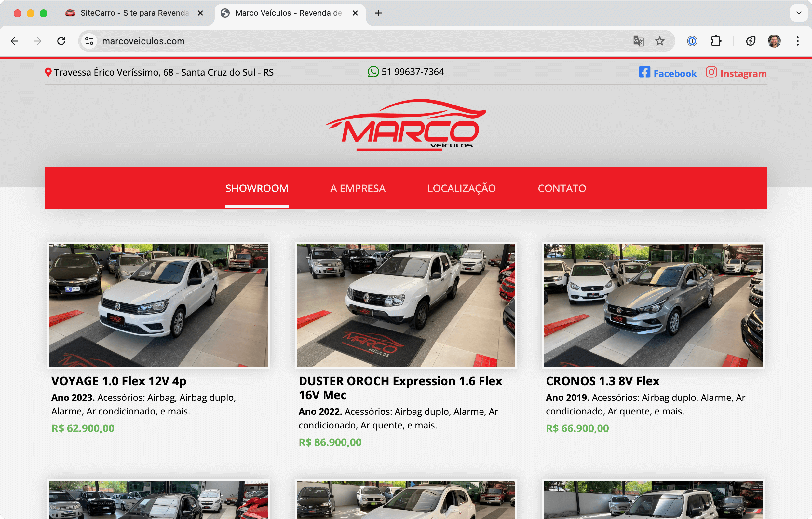Expand the tab search dropdown arrow
The height and width of the screenshot is (519, 812).
pos(799,13)
